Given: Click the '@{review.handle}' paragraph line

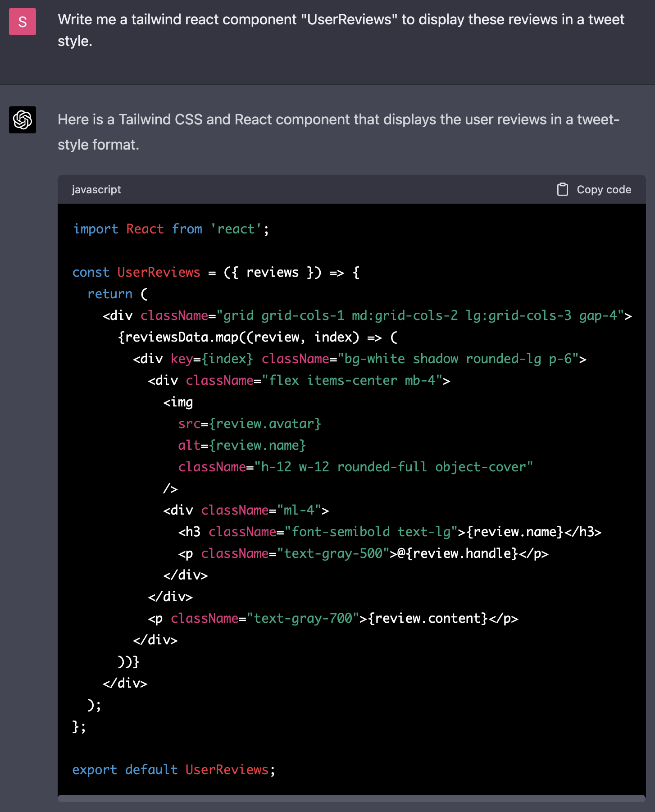Looking at the screenshot, I should (x=363, y=553).
